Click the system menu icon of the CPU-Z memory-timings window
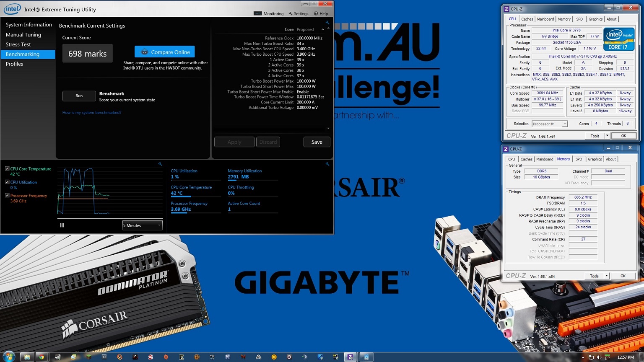Image resolution: width=644 pixels, height=362 pixels. click(506, 149)
